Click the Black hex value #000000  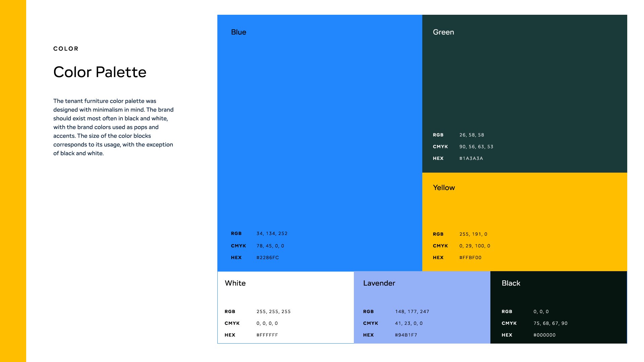click(544, 335)
